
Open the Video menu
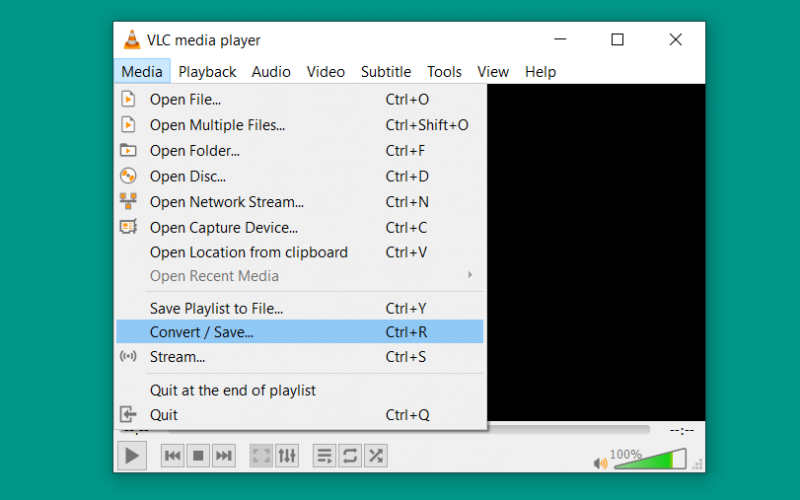pyautogui.click(x=326, y=72)
